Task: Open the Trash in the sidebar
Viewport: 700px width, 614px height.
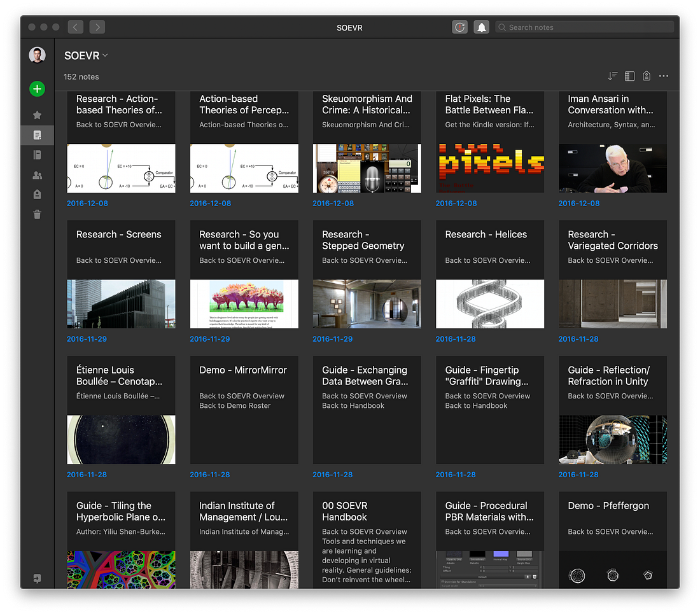Action: (x=37, y=215)
